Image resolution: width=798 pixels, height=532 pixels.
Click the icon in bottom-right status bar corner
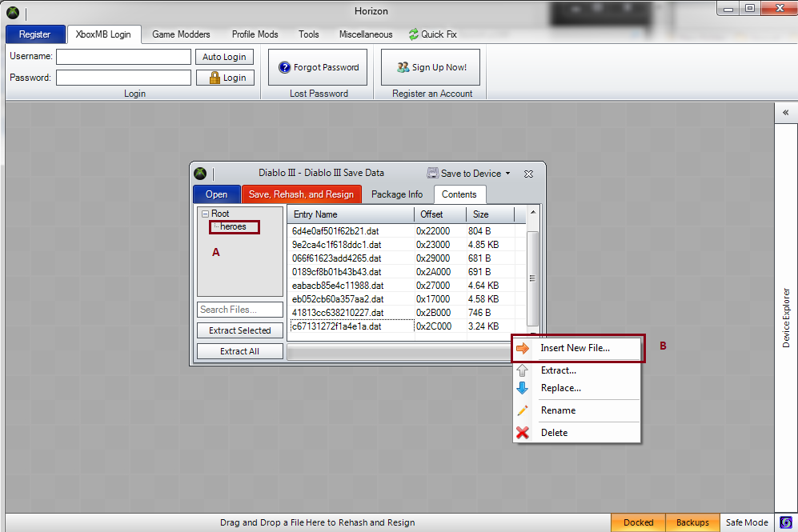pyautogui.click(x=786, y=522)
